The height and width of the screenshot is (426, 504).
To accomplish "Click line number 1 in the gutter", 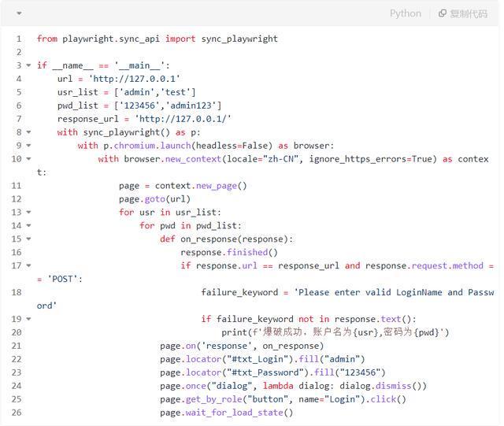I will (17, 39).
